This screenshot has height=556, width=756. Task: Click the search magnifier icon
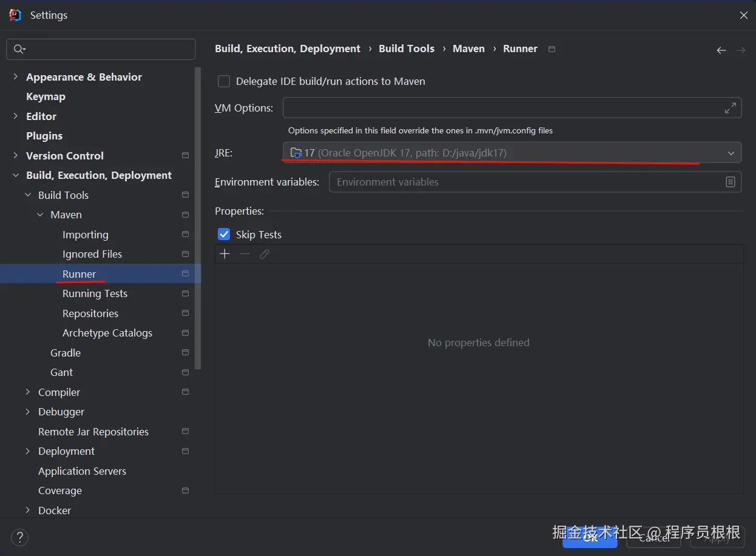point(19,49)
